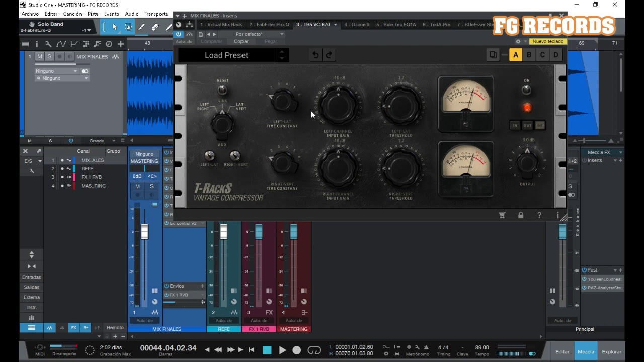
Task: Add a track with the plus icon
Action: tap(121, 44)
